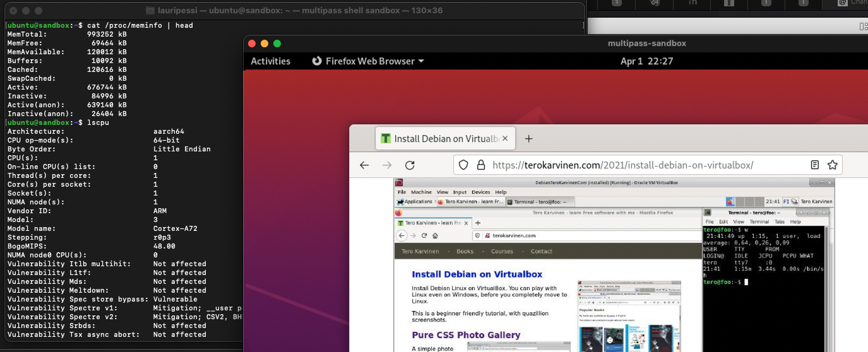This screenshot has width=868, height=352.
Task: Close the Install Debian on Virtualbox tab
Action: (506, 139)
